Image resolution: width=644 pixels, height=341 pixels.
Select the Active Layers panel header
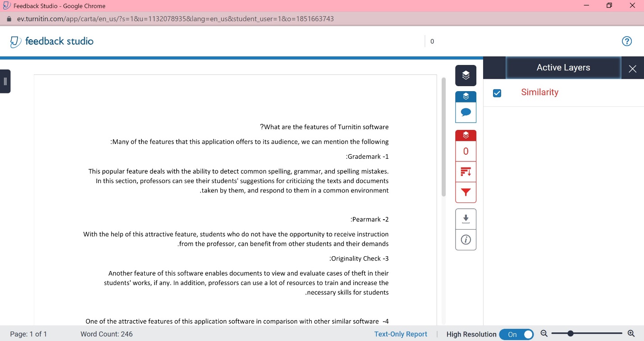563,68
